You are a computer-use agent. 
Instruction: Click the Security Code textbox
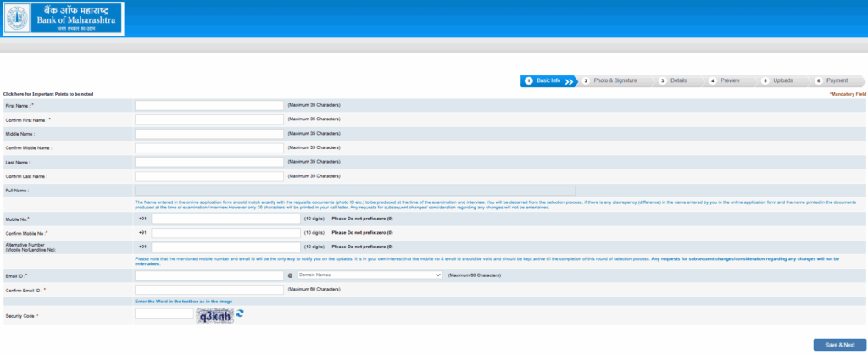pyautogui.click(x=164, y=313)
